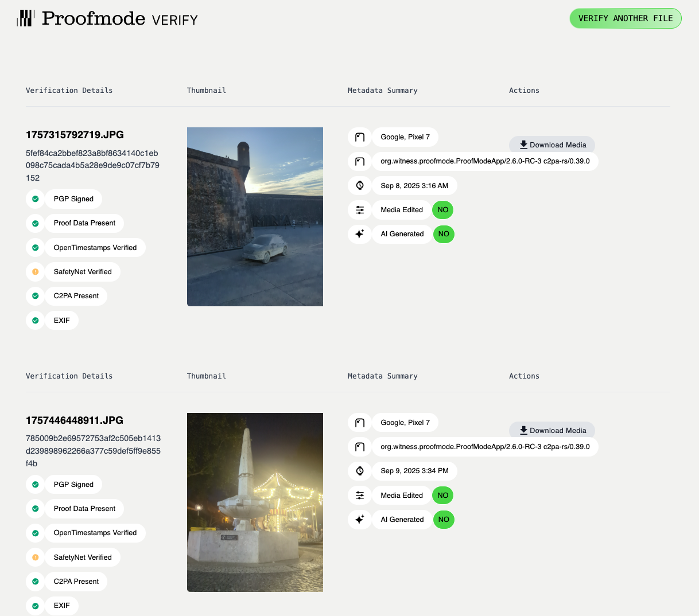Click the orange SafetyNet warning icon in first entry

[36, 272]
